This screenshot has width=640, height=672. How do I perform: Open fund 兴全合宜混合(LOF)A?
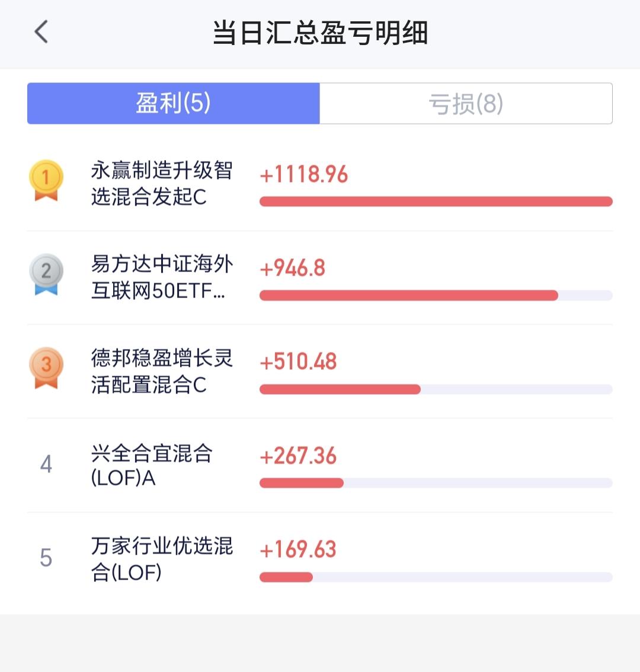click(x=152, y=465)
